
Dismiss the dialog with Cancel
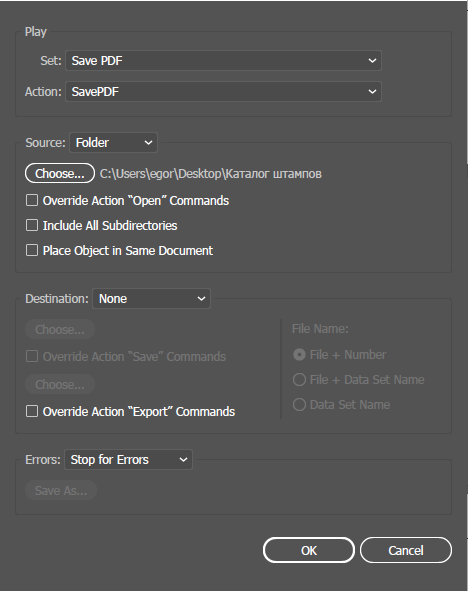(406, 550)
